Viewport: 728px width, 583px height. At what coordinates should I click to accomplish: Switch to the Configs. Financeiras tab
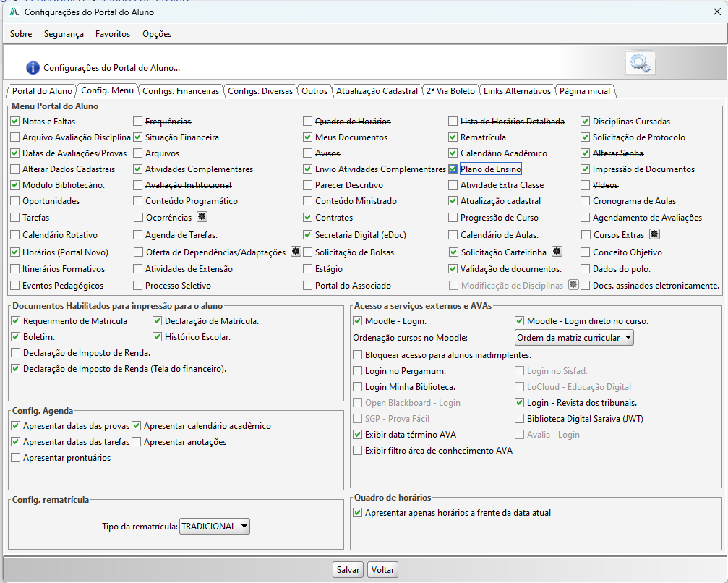pyautogui.click(x=181, y=91)
